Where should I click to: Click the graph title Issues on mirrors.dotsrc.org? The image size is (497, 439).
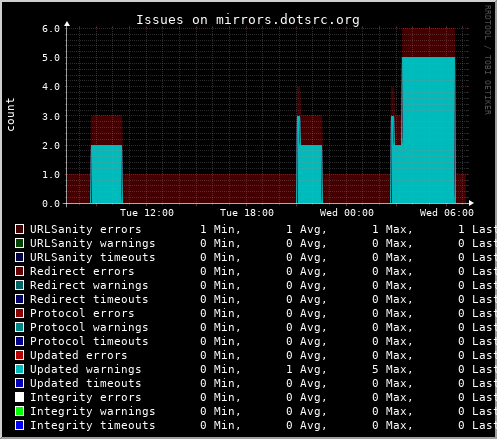[x=248, y=20]
